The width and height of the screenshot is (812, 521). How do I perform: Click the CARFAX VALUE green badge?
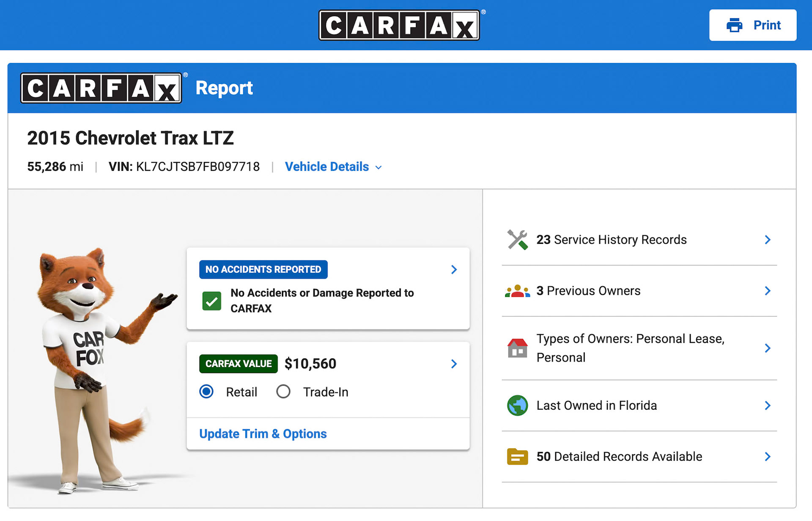click(239, 364)
